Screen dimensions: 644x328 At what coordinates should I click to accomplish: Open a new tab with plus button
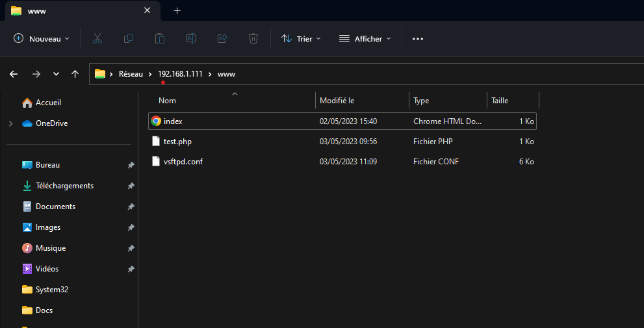click(177, 10)
